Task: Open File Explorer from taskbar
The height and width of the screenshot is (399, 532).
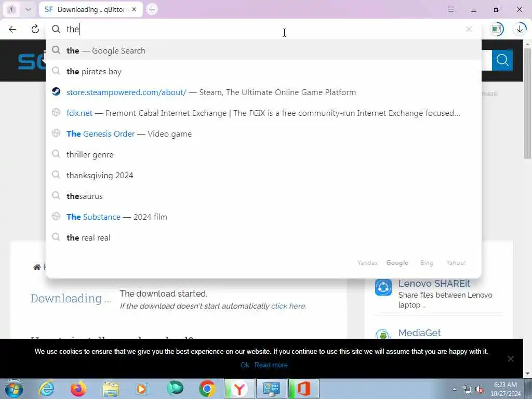Action: tap(111, 389)
